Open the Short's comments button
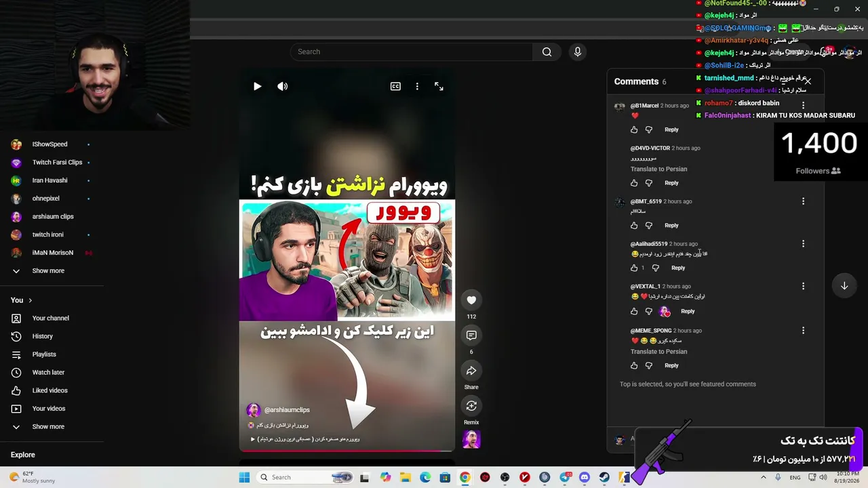Viewport: 868px width, 488px height. point(471,335)
